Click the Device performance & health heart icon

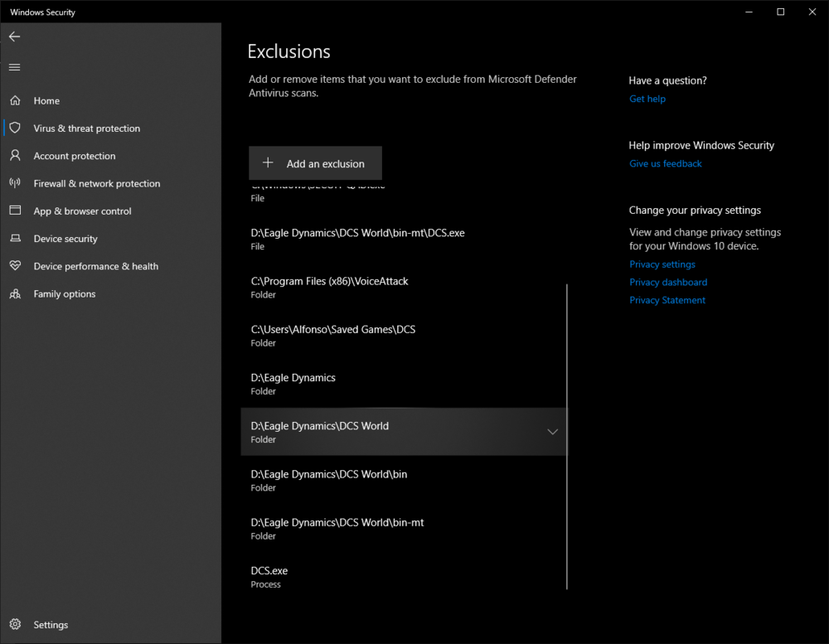pos(15,266)
